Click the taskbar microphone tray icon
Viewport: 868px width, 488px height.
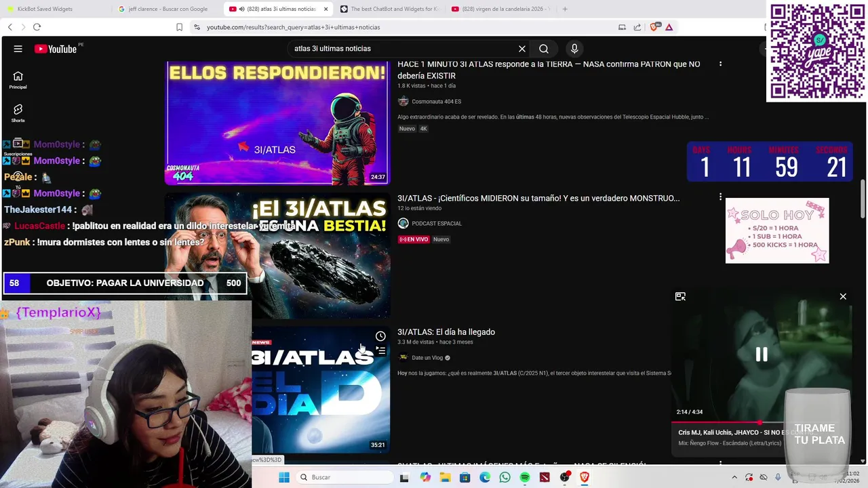click(778, 477)
